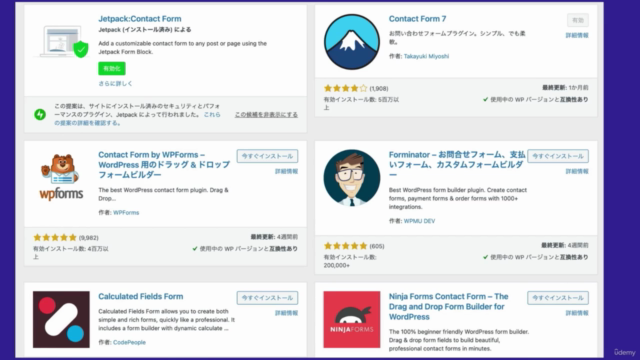
Task: Click the Ninja Forms red logo
Action: point(351,319)
